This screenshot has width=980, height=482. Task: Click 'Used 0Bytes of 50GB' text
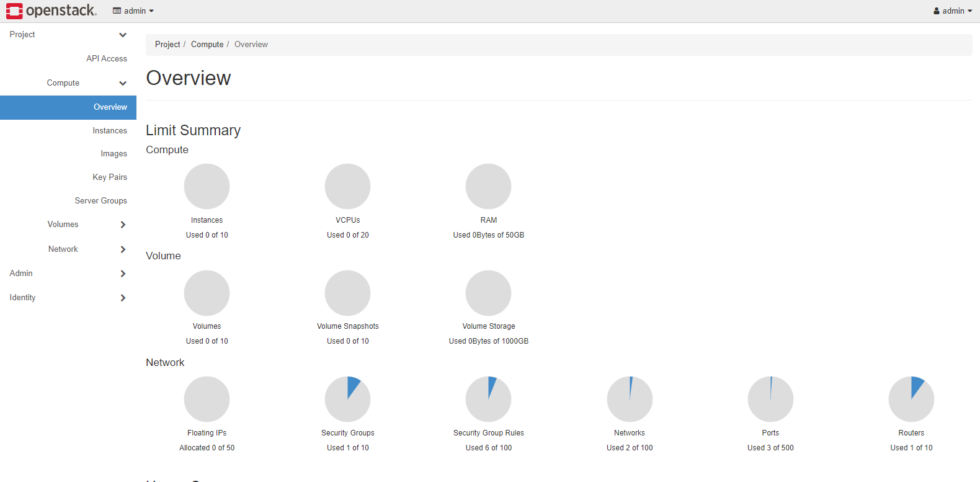(x=489, y=235)
